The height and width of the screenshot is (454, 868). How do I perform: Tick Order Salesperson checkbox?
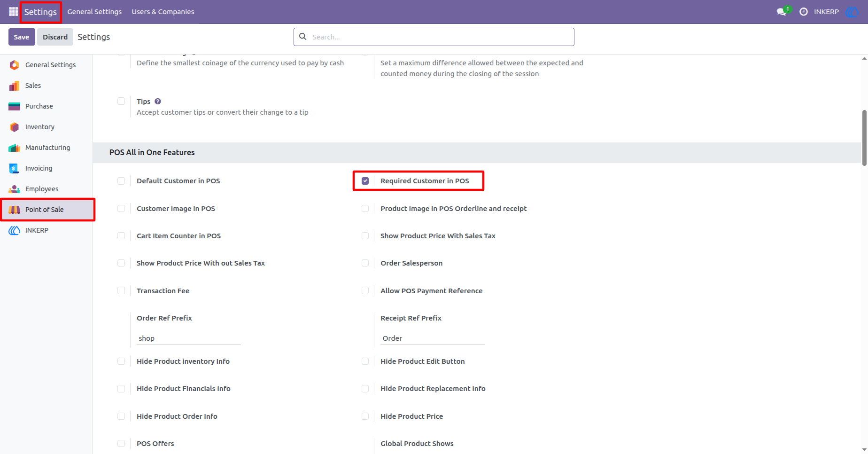tap(365, 263)
